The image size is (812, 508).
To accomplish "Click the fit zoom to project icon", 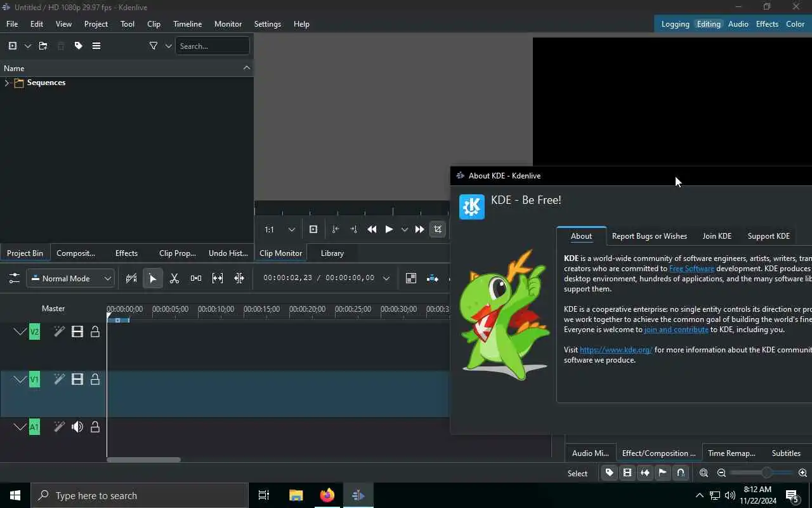I will coord(704,472).
